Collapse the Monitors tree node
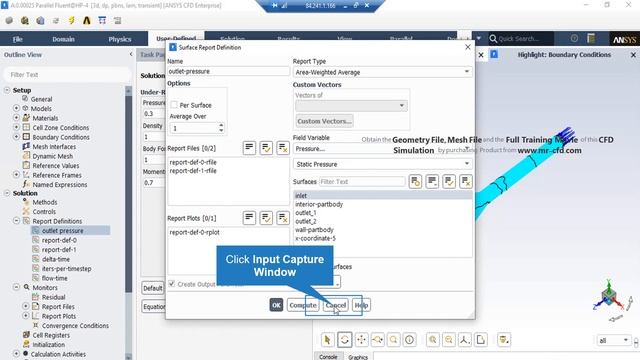640x360 pixels. tap(16, 287)
